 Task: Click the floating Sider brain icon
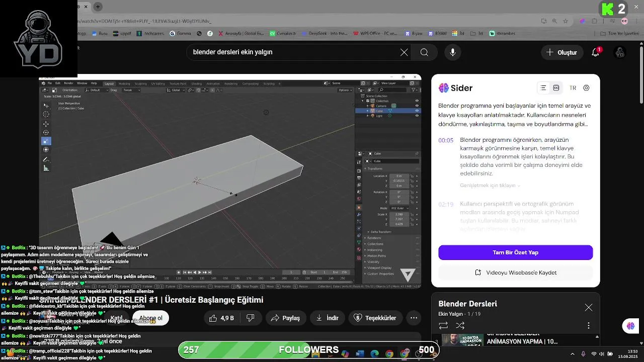pyautogui.click(x=630, y=326)
